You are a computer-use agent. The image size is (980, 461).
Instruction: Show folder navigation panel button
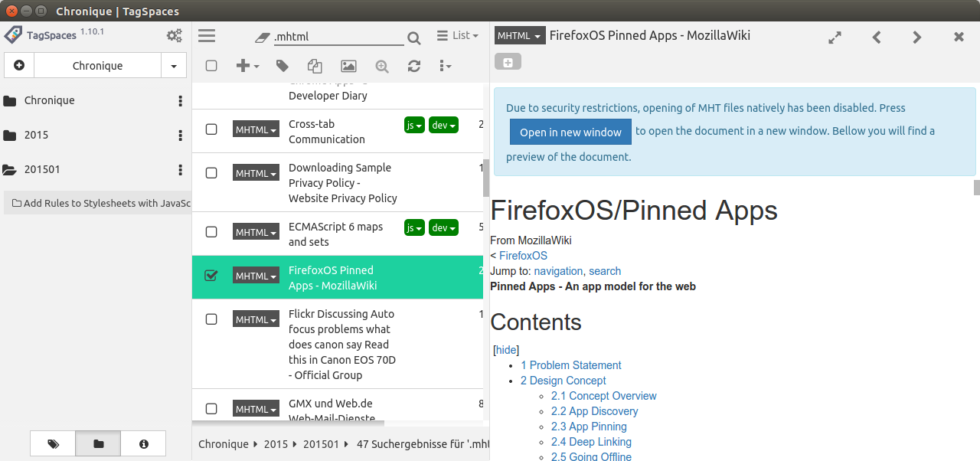pyautogui.click(x=98, y=443)
